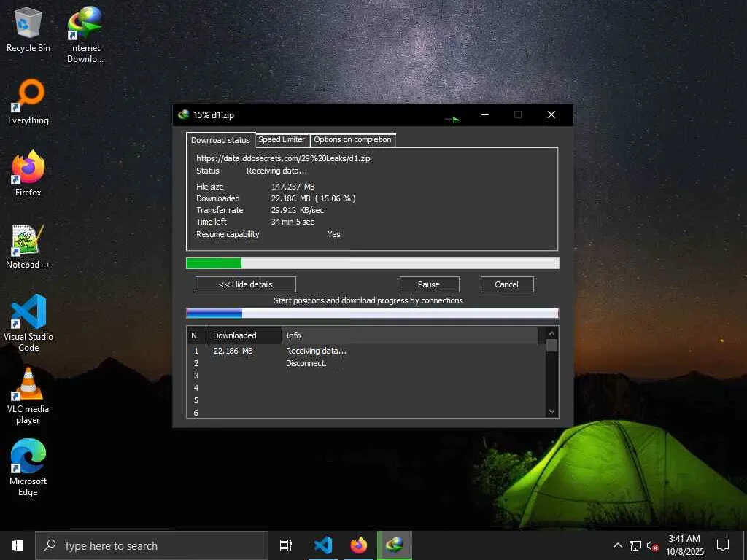Switch to the Speed Limiter tab
This screenshot has height=560, width=747.
[282, 139]
